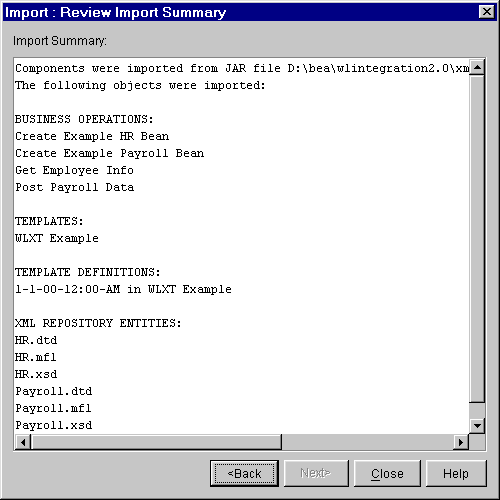Click horizontal scrollbar left arrow

pos(23,442)
